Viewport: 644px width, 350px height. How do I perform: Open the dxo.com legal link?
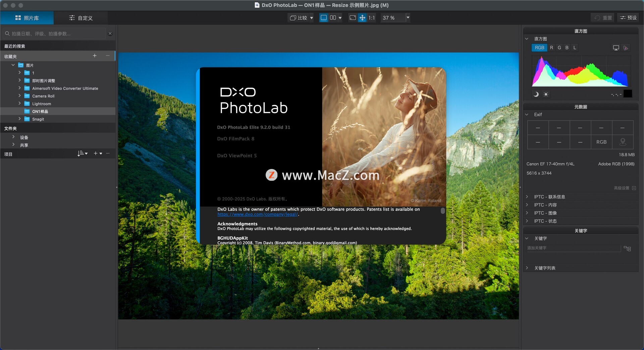(257, 215)
